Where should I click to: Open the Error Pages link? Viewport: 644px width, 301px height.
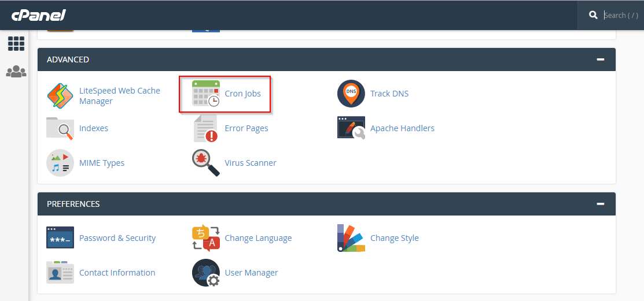pyautogui.click(x=246, y=128)
